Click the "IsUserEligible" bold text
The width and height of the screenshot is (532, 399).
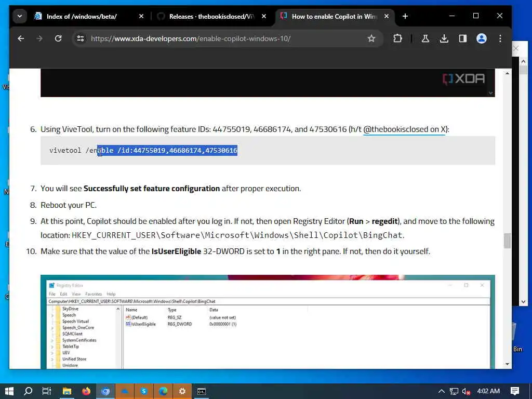tap(176, 251)
